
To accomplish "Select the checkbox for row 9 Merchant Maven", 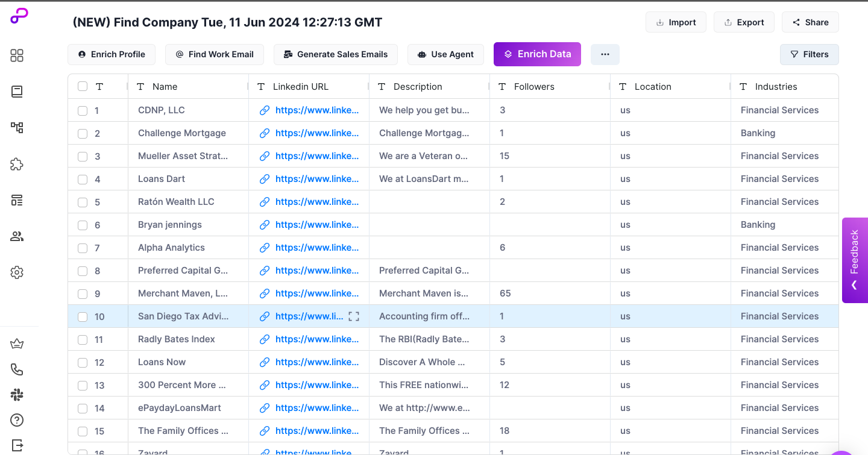I will tap(83, 294).
